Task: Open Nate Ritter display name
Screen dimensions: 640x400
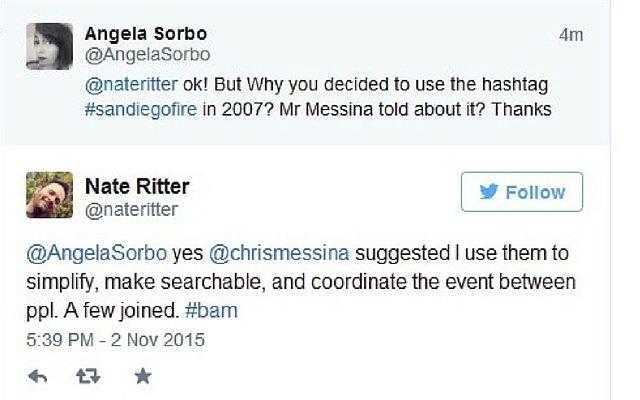Action: pyautogui.click(x=137, y=187)
